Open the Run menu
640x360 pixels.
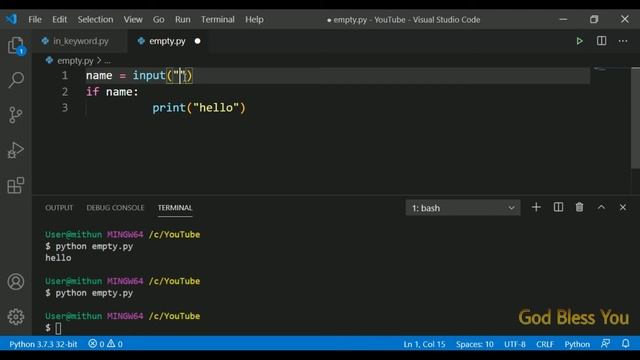(182, 19)
